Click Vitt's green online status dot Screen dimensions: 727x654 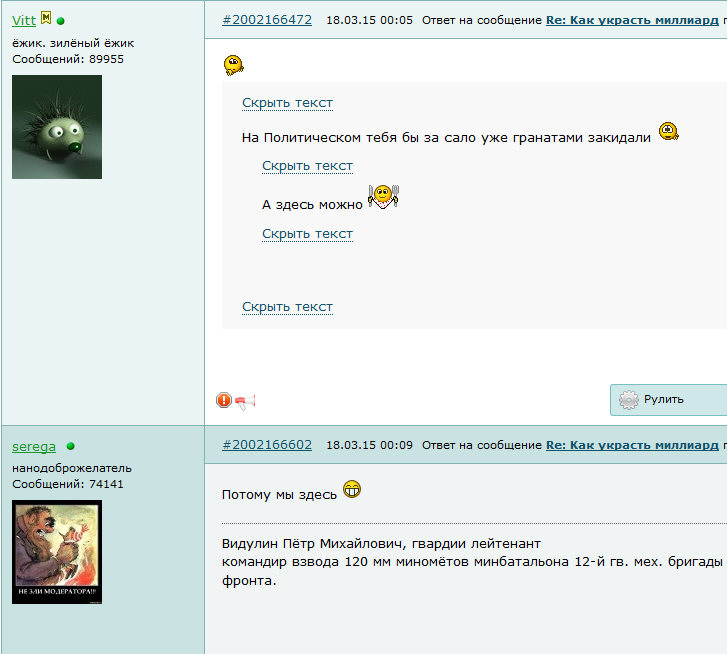(60, 21)
